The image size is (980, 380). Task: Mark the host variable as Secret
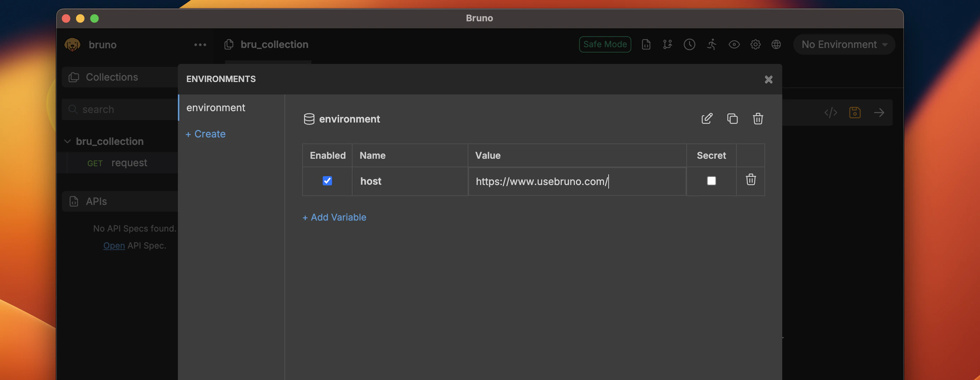pos(712,181)
